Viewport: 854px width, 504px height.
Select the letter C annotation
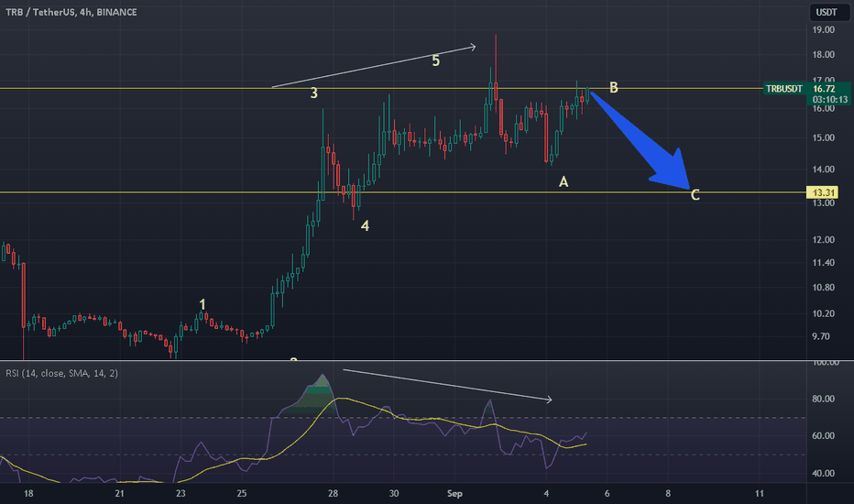click(695, 195)
